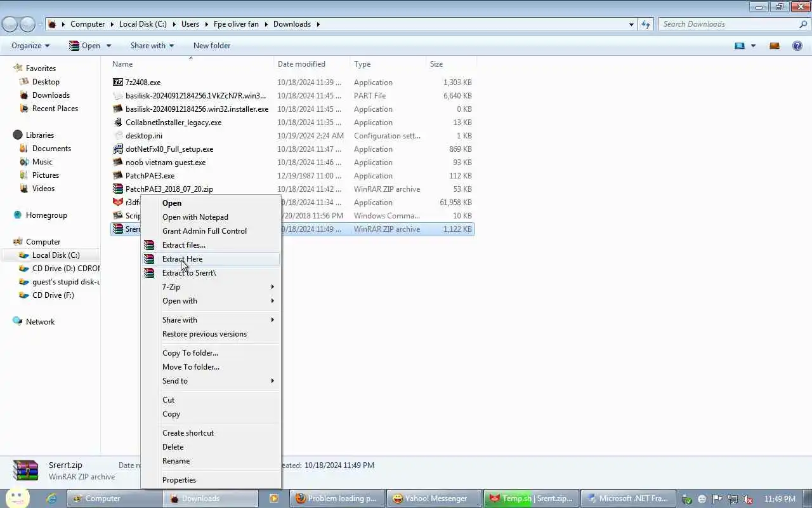Screen dimensions: 812x508
Task: Click the media player taskbar icon
Action: [274, 498]
